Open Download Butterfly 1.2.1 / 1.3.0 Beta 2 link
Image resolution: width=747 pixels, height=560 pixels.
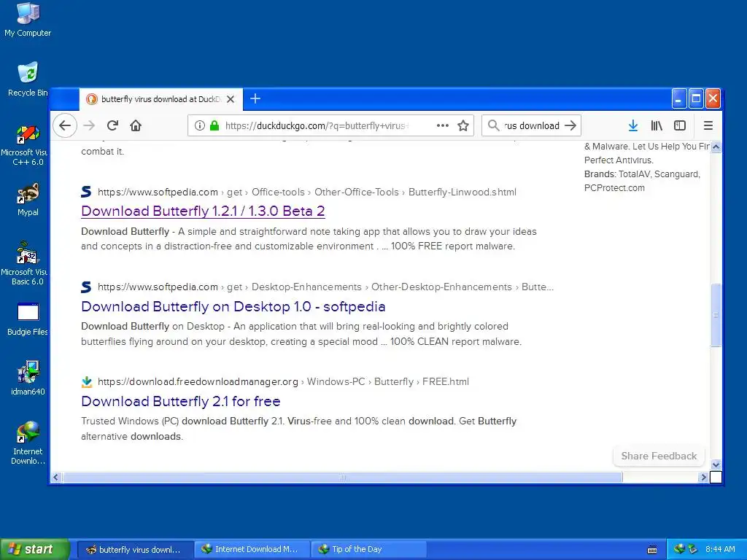pyautogui.click(x=203, y=211)
